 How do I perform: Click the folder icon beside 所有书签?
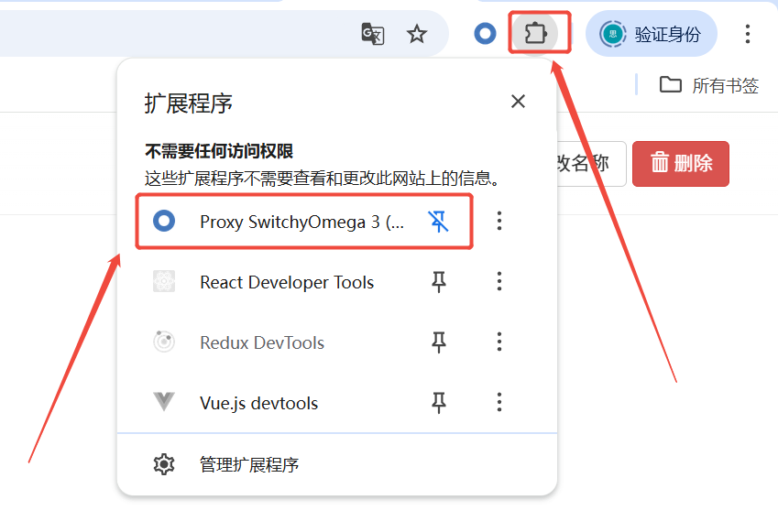click(671, 85)
